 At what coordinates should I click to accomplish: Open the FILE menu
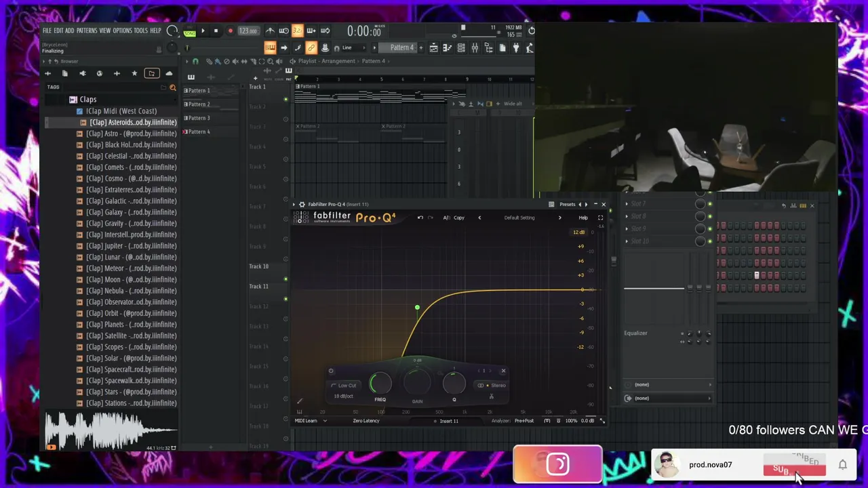47,31
